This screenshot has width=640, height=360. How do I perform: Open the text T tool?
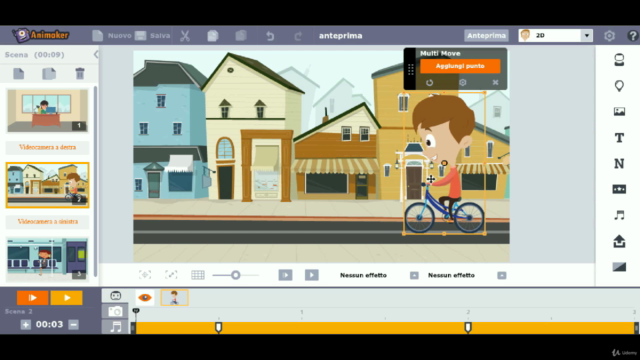click(x=619, y=138)
